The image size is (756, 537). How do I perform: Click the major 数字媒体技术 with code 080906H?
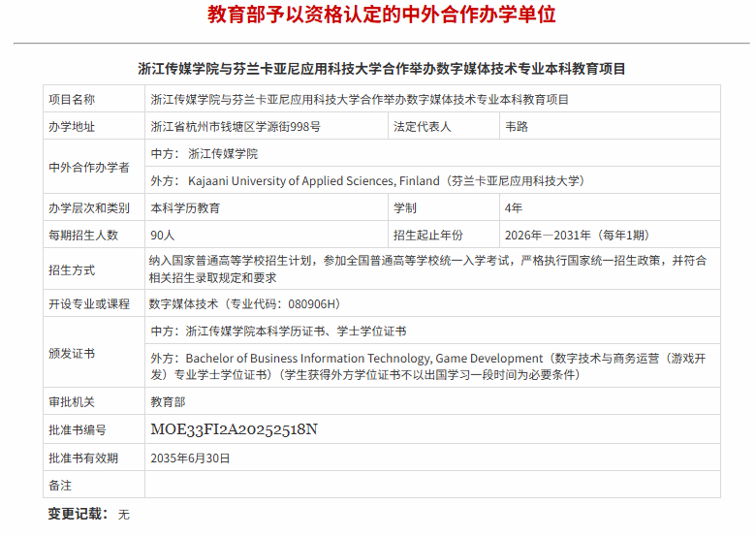click(x=244, y=303)
